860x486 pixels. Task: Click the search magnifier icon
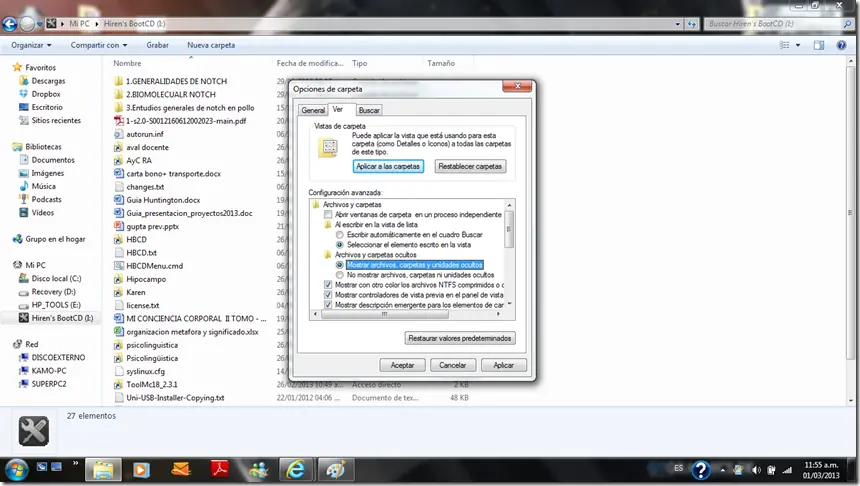pos(847,24)
